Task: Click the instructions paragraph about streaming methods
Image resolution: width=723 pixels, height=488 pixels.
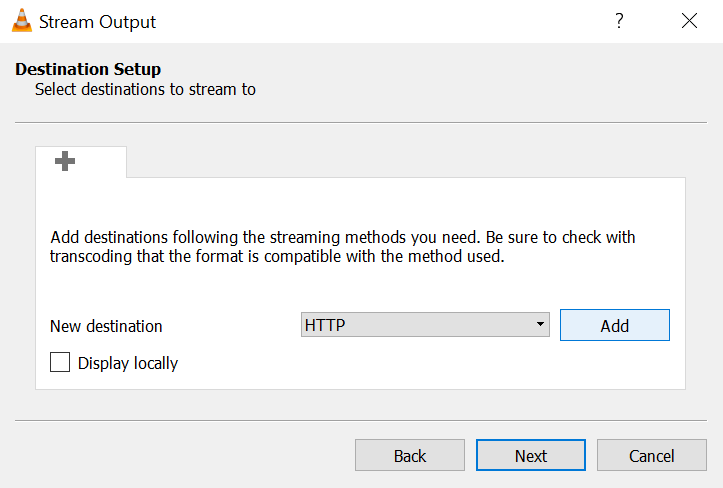Action: click(343, 247)
